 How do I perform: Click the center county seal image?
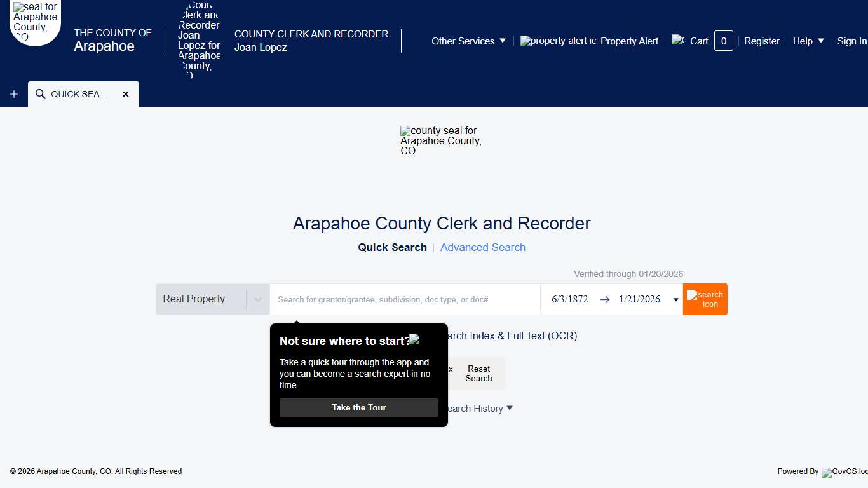pyautogui.click(x=441, y=140)
